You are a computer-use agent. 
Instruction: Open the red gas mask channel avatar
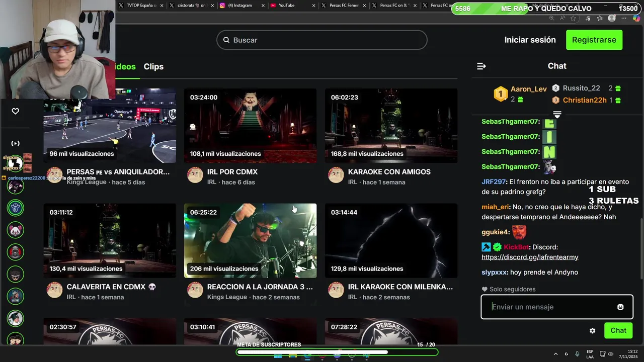(x=16, y=252)
